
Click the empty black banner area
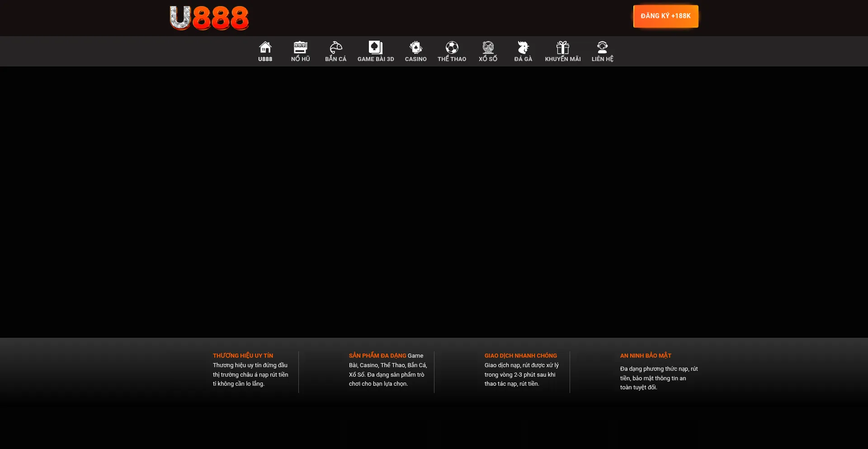coord(434,201)
